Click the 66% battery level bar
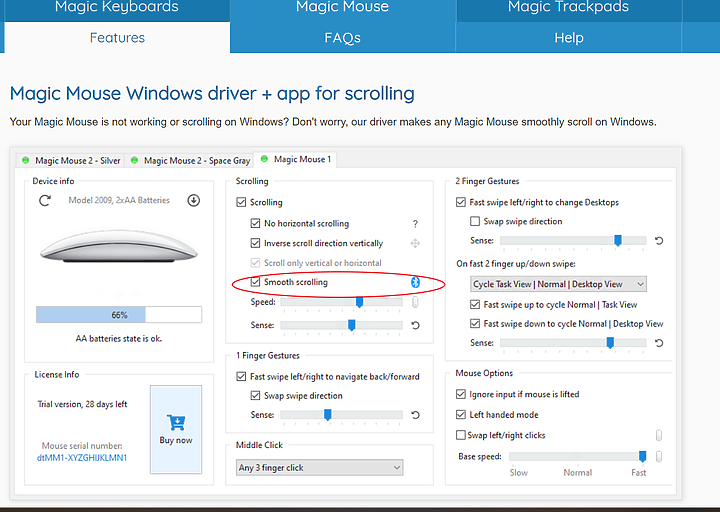720x512 pixels. click(x=118, y=315)
